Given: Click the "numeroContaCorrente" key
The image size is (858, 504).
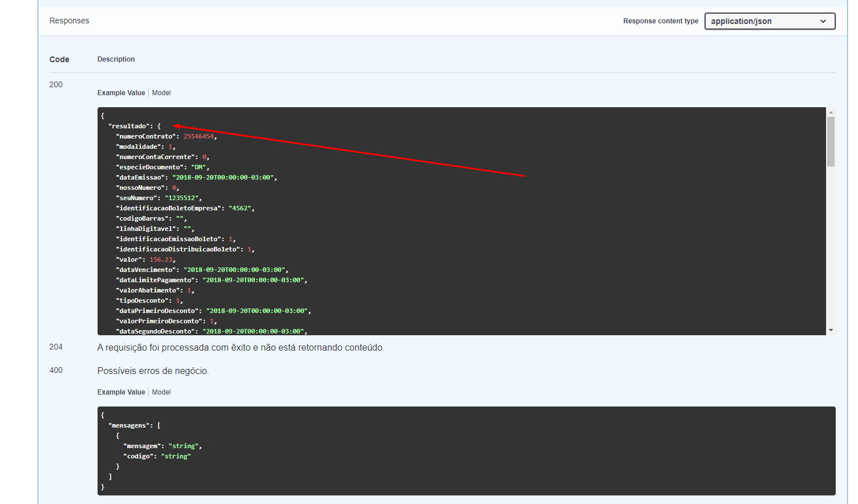Looking at the screenshot, I should (x=155, y=157).
